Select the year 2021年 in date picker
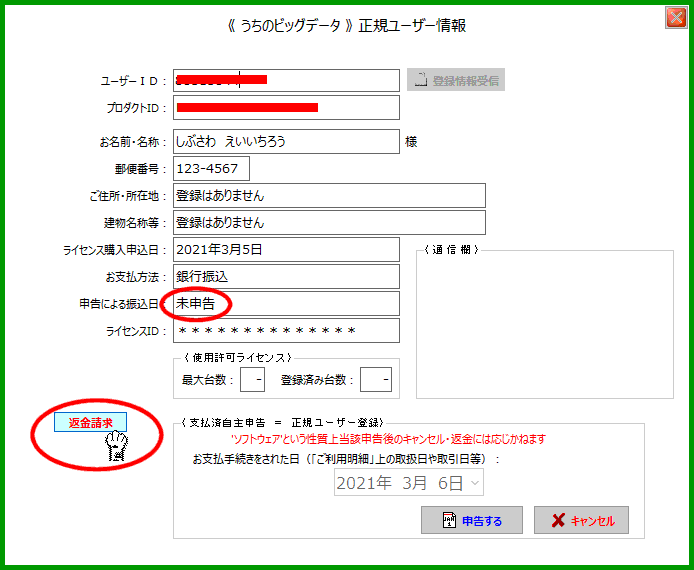 click(x=364, y=483)
